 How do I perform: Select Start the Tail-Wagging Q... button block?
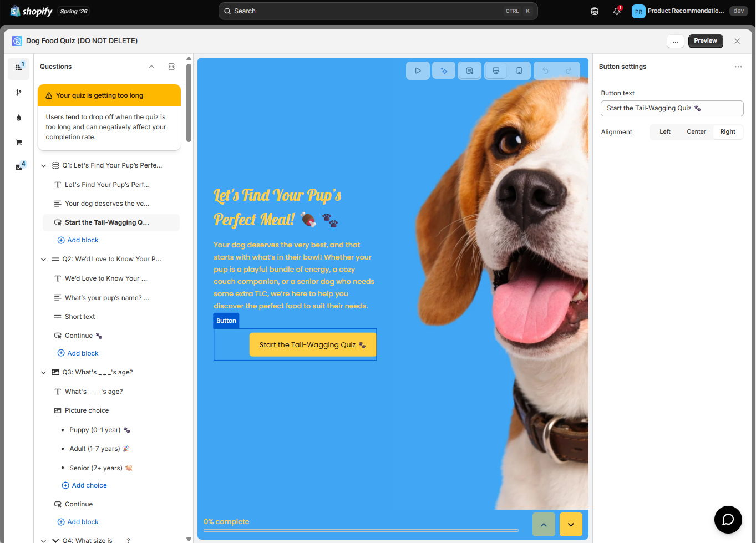(111, 222)
